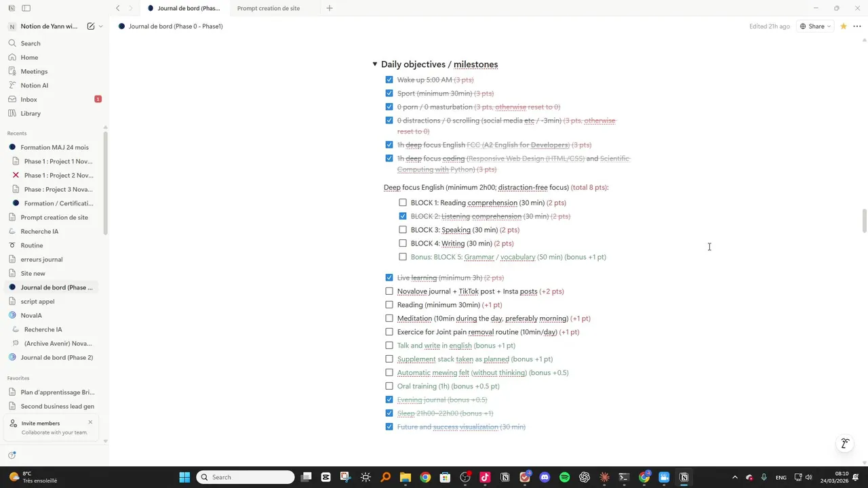Uncheck Future and success visualization

tap(389, 427)
